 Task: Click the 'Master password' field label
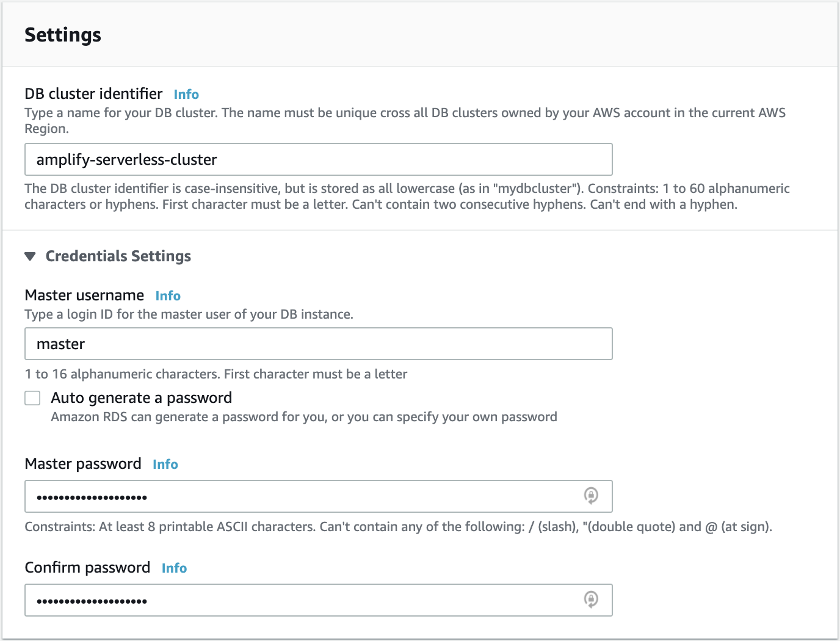pyautogui.click(x=83, y=464)
